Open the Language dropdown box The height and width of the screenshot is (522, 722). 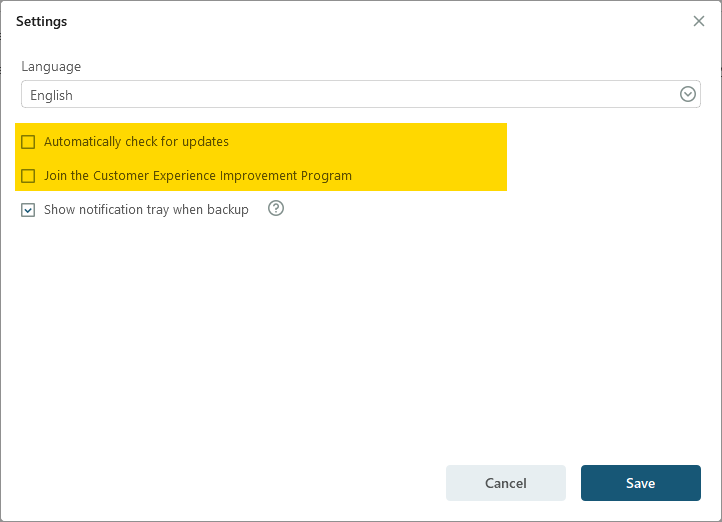361,94
